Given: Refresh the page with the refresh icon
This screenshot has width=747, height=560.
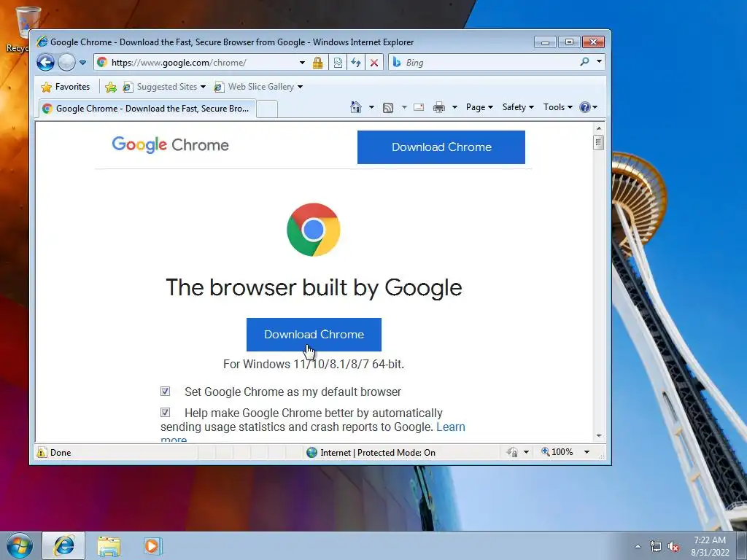Looking at the screenshot, I should point(356,63).
